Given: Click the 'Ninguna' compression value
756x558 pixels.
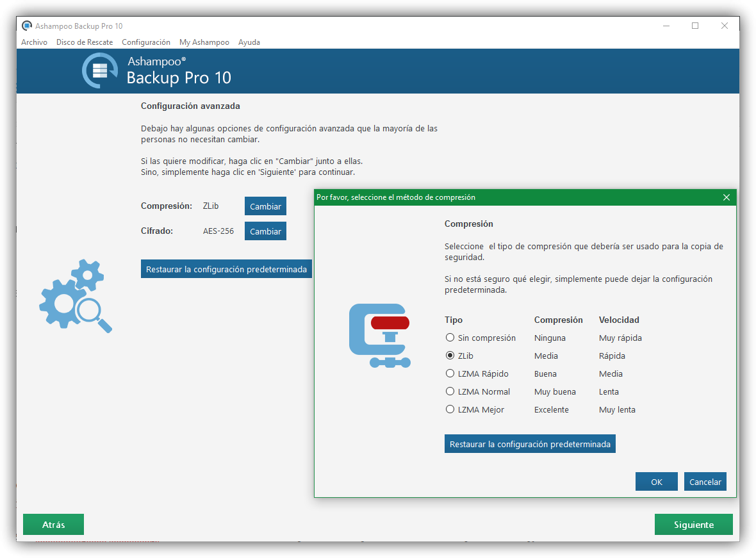Looking at the screenshot, I should point(550,338).
